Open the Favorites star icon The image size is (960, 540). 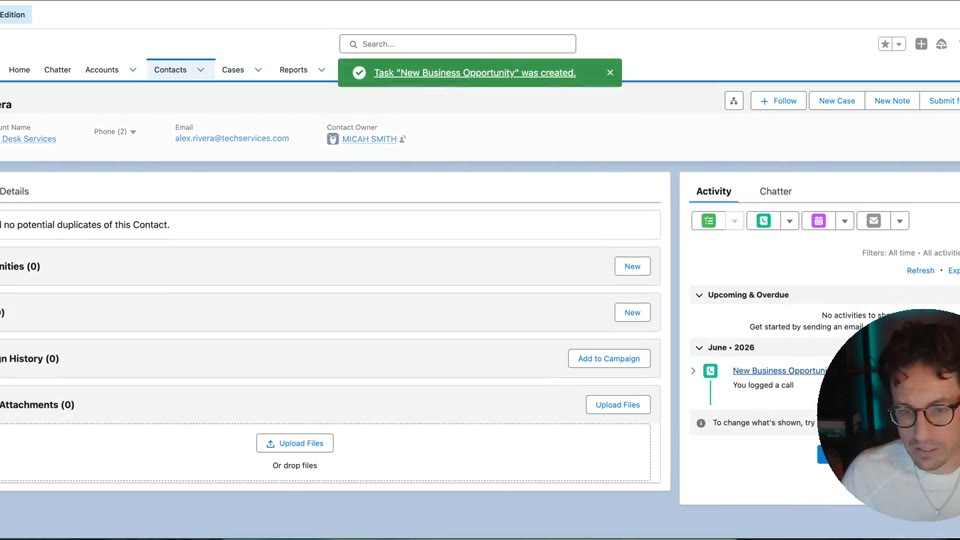coord(885,44)
